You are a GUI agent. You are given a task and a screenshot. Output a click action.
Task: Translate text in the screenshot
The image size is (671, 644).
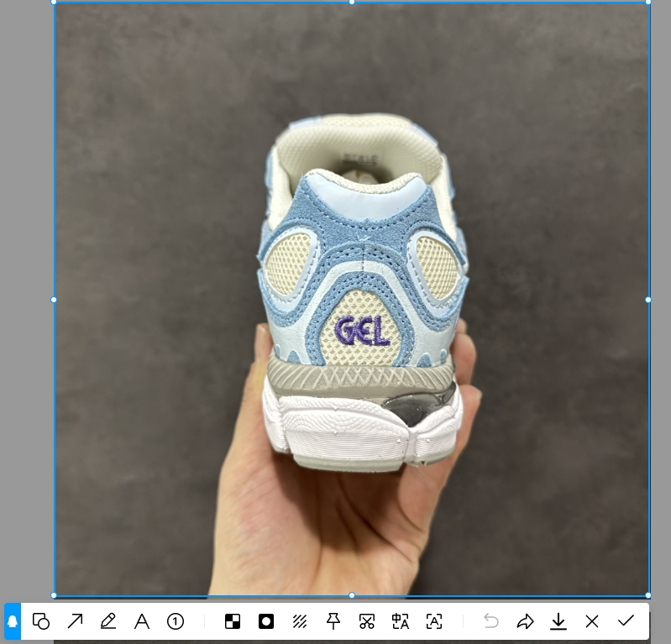pyautogui.click(x=400, y=621)
